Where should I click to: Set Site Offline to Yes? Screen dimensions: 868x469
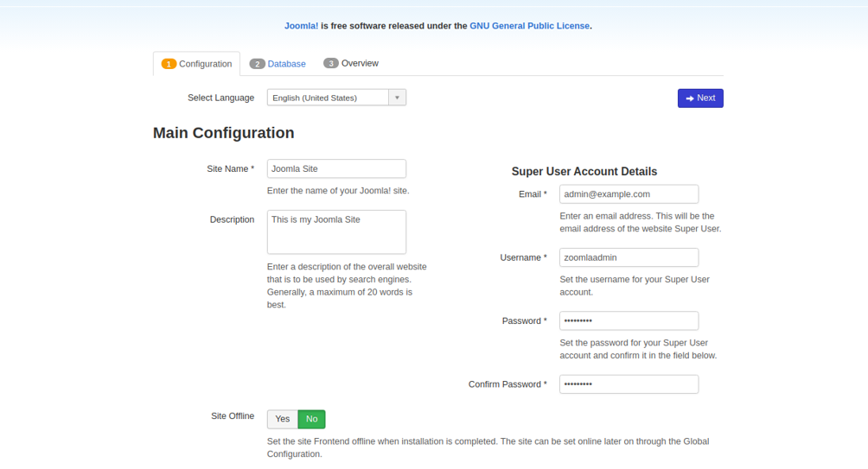(283, 419)
